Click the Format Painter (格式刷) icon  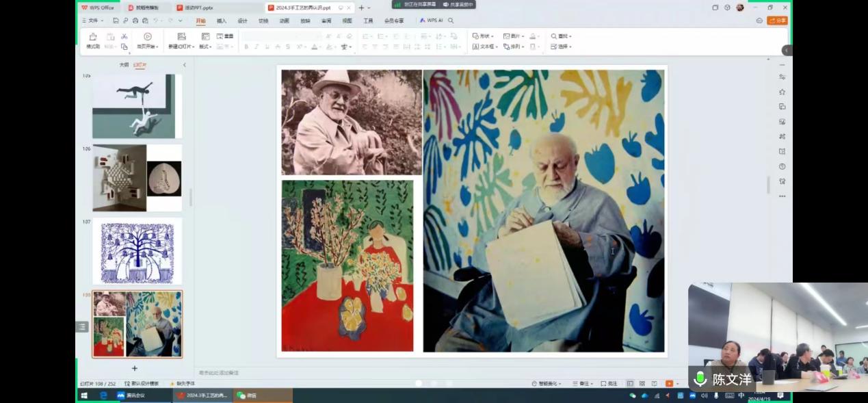[x=93, y=37]
